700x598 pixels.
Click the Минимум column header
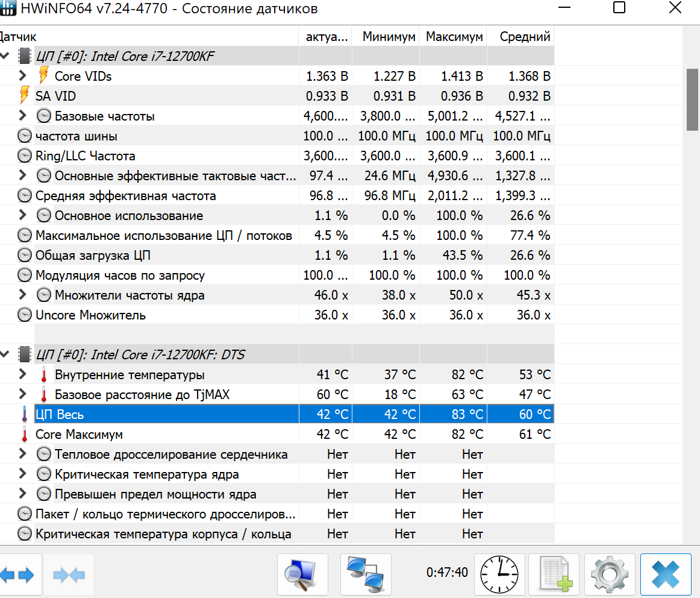tap(386, 36)
